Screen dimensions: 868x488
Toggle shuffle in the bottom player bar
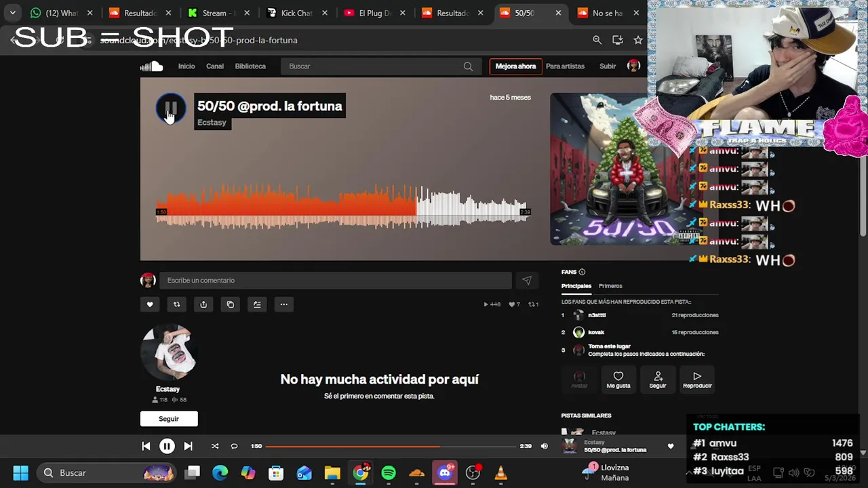coord(215,446)
